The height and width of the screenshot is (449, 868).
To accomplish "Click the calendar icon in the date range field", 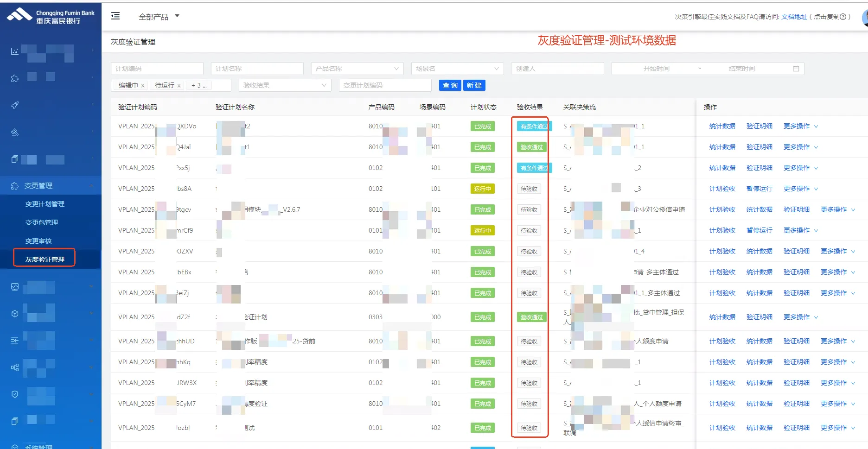I will pos(796,69).
